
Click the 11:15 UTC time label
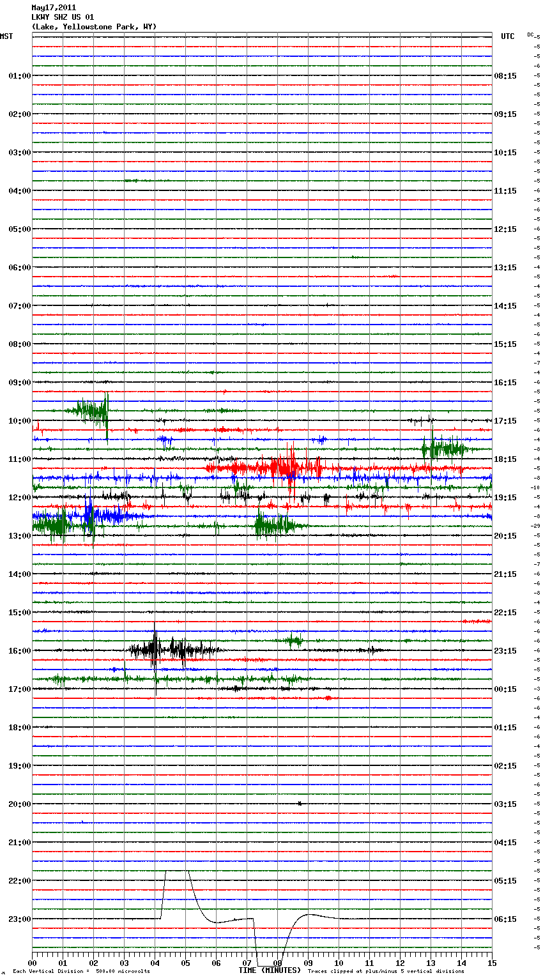click(x=505, y=191)
